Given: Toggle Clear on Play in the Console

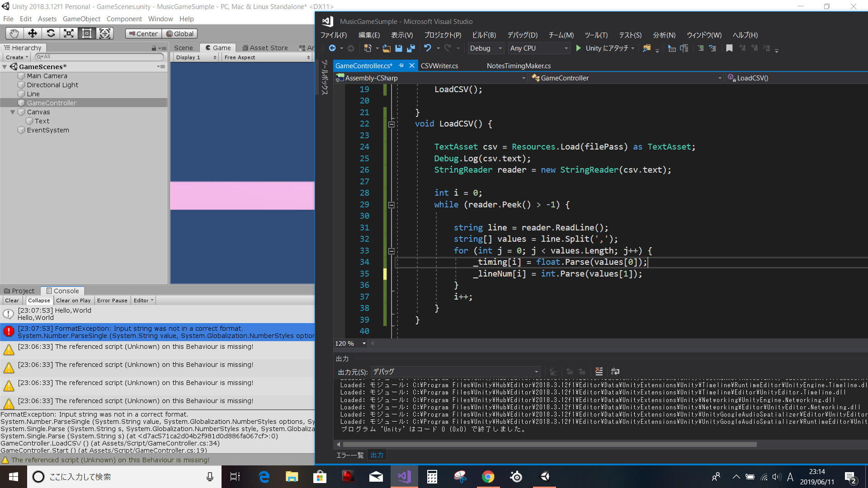Looking at the screenshot, I should pyautogui.click(x=73, y=300).
